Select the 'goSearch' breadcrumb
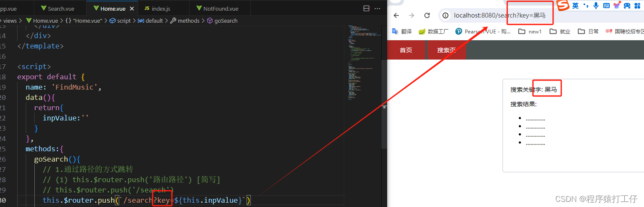This screenshot has height=207, width=644. 222,21
